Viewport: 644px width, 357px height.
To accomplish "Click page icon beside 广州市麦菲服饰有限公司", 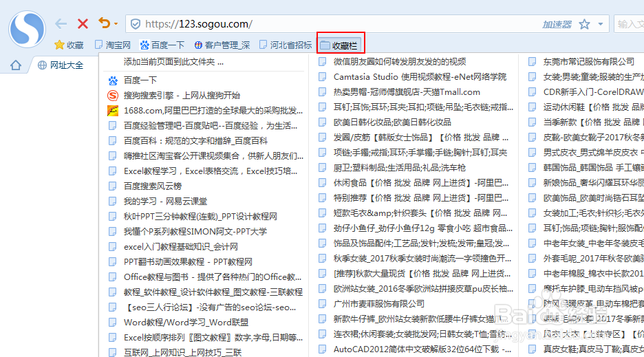I will [323, 304].
